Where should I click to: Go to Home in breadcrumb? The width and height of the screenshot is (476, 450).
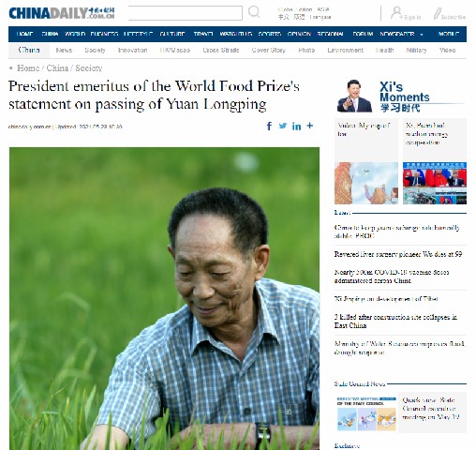(28, 67)
